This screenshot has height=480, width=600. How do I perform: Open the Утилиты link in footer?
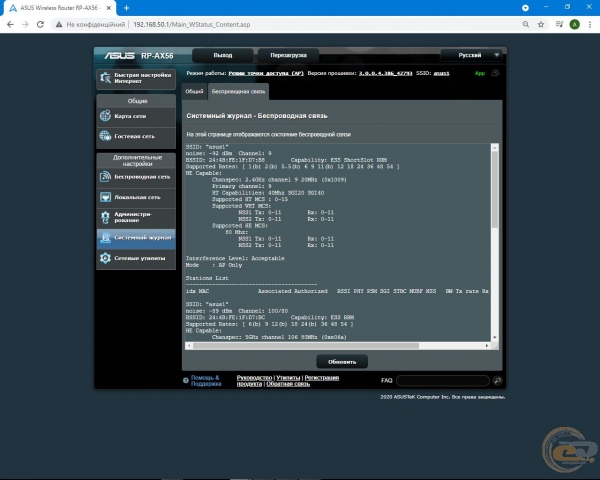click(x=288, y=378)
